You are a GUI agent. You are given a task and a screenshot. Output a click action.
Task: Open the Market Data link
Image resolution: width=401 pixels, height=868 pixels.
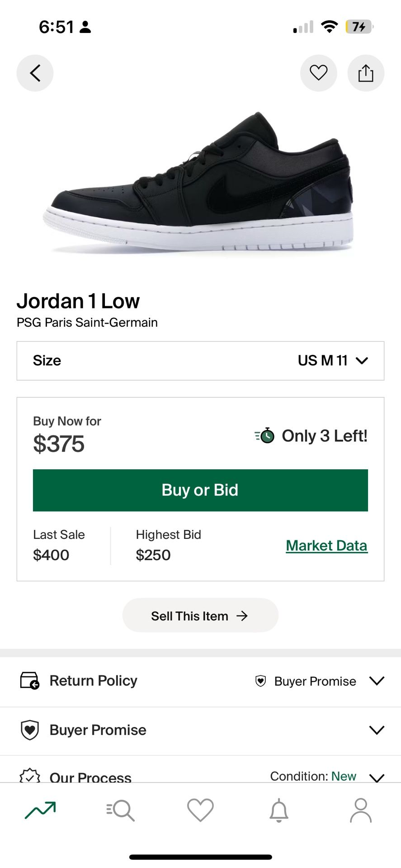tap(326, 546)
